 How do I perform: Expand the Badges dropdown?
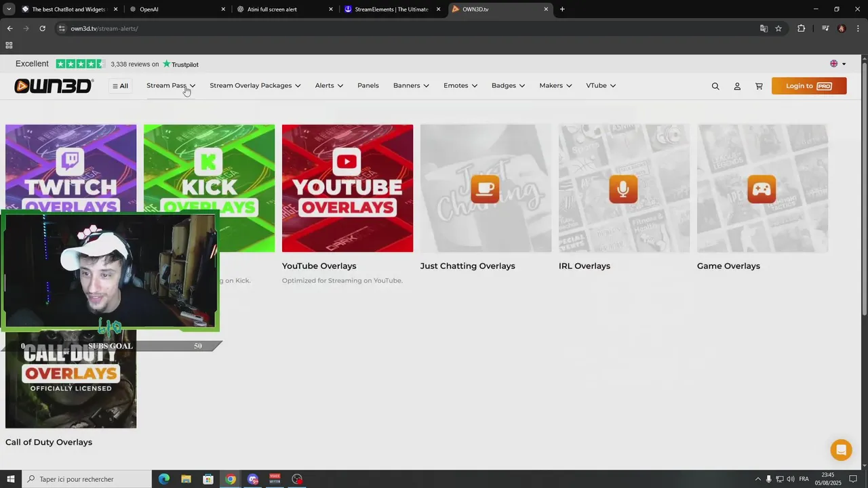[508, 85]
